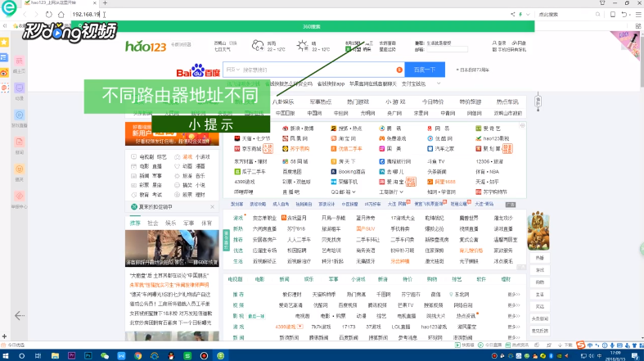Open the File Explorer taskbar icon

(x=55, y=355)
